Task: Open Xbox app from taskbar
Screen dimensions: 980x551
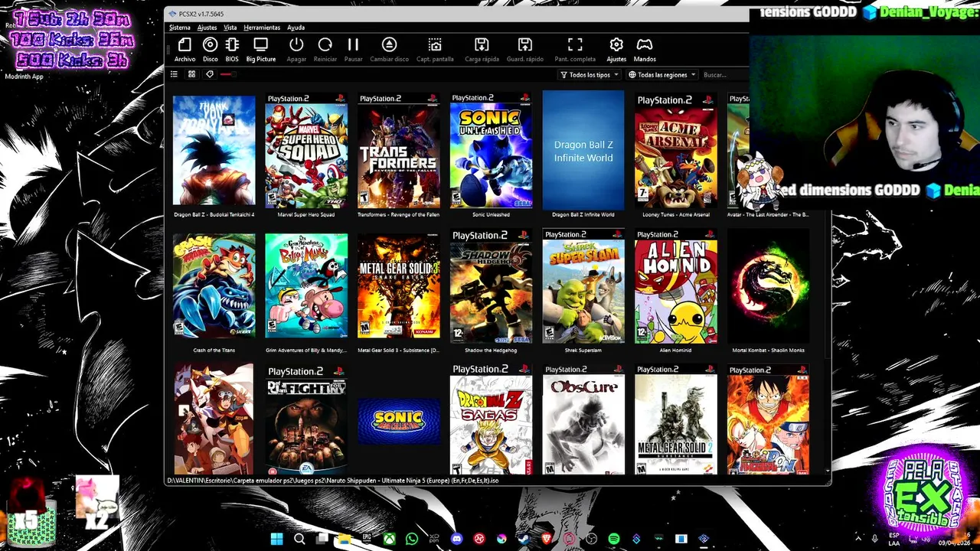Action: 390,540
